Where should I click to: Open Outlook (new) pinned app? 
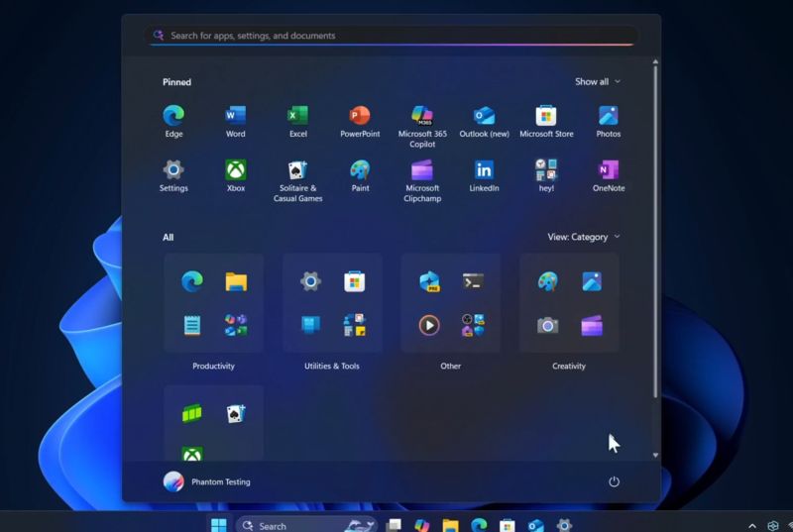point(484,121)
